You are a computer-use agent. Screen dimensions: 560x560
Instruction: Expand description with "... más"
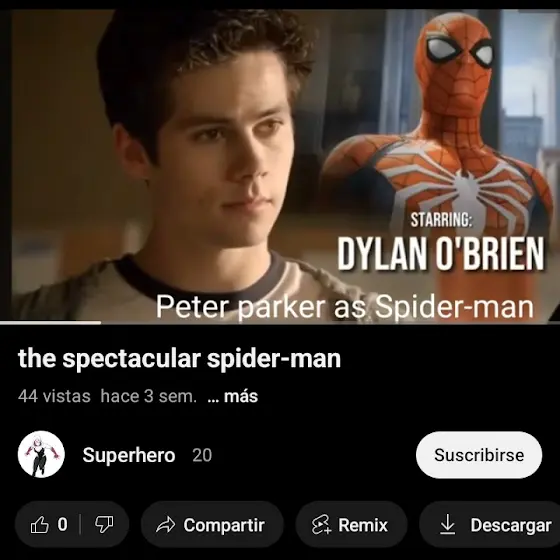click(x=232, y=396)
